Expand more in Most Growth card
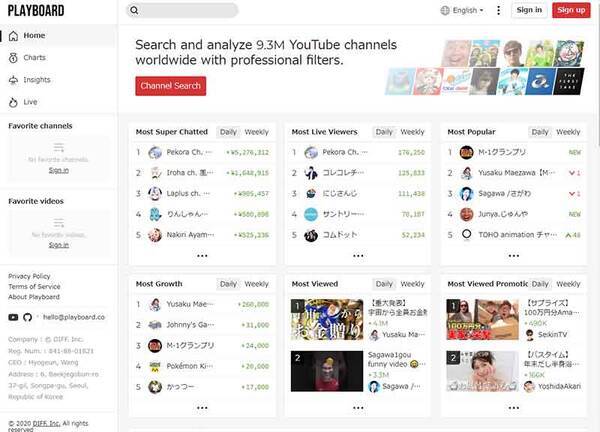 pyautogui.click(x=202, y=408)
